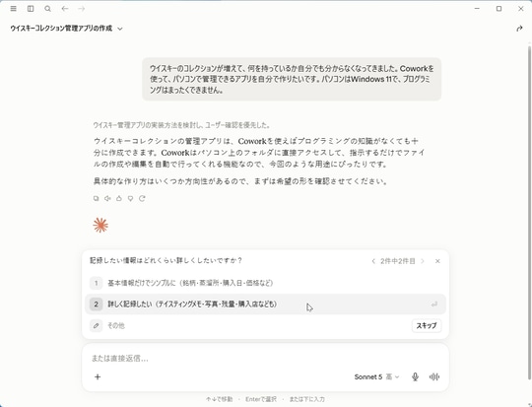The height and width of the screenshot is (407, 532).
Task: Give the response a thumbs up
Action: [x=119, y=198]
